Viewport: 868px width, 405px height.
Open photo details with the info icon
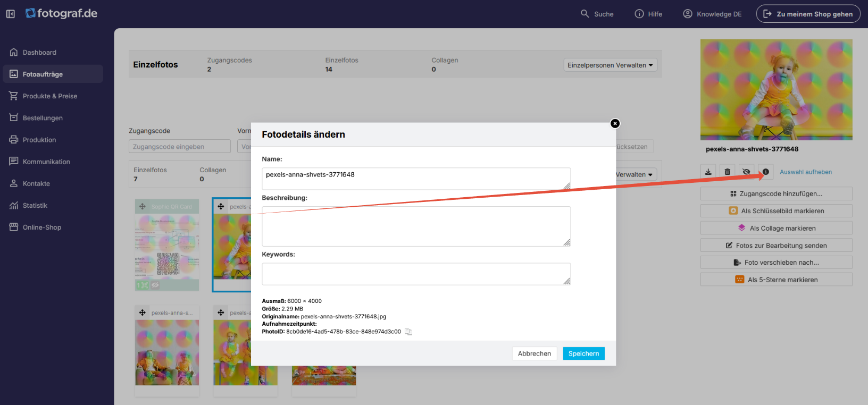[765, 172]
